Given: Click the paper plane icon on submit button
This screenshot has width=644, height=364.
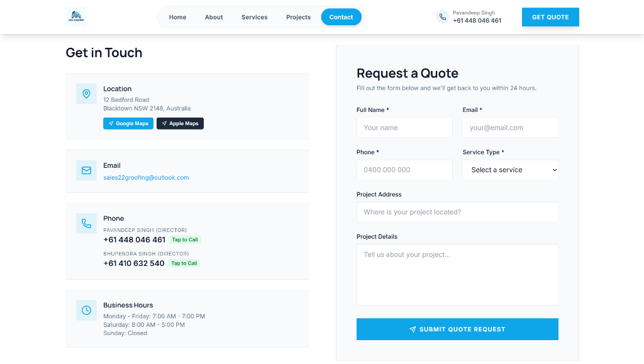Looking at the screenshot, I should pos(413,329).
